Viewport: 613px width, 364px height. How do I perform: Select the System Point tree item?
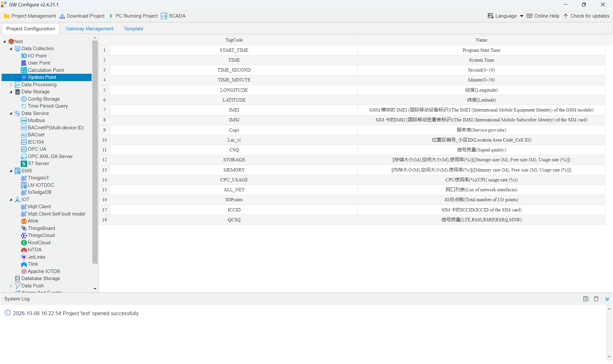click(47, 77)
